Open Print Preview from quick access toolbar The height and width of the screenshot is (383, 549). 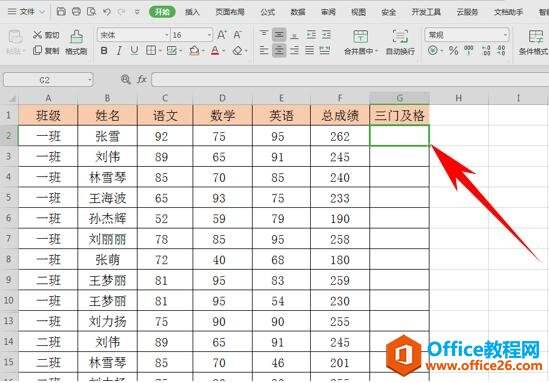(92, 12)
